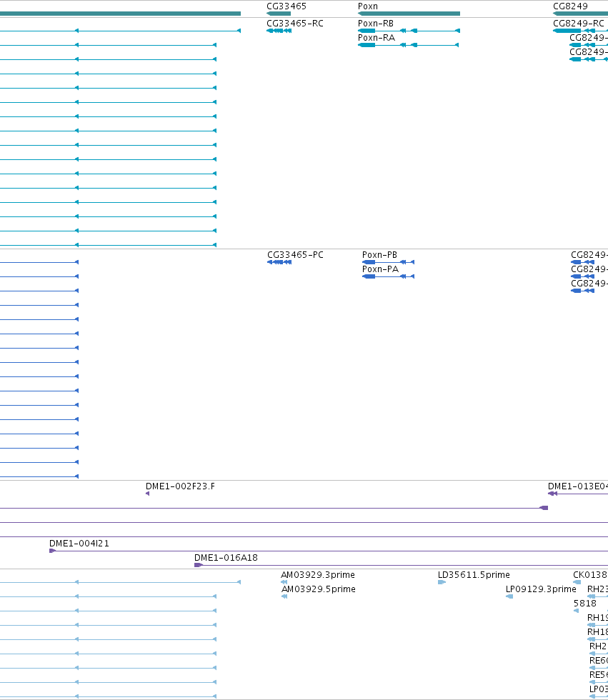Click the CG8249-RC transcript label
This screenshot has width=608, height=700.
(x=579, y=23)
